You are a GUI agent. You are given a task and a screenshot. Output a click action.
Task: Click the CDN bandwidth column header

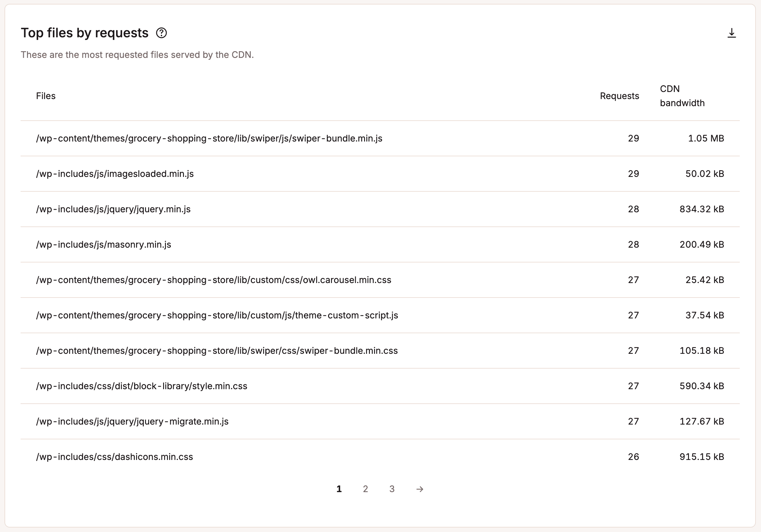pyautogui.click(x=682, y=96)
